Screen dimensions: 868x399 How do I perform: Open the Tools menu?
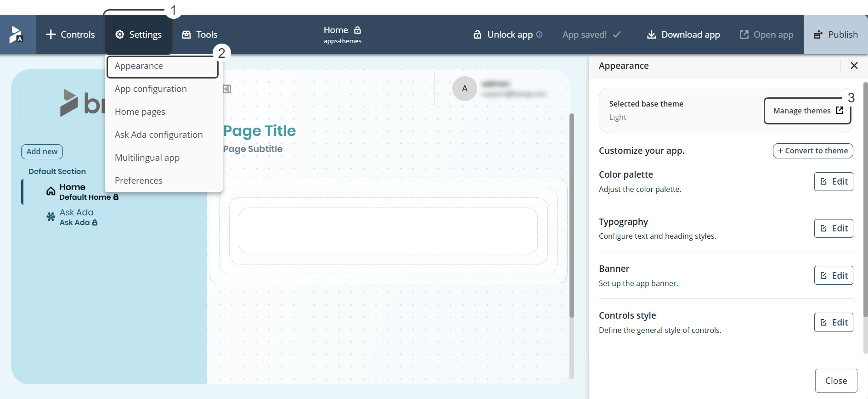[x=200, y=34]
